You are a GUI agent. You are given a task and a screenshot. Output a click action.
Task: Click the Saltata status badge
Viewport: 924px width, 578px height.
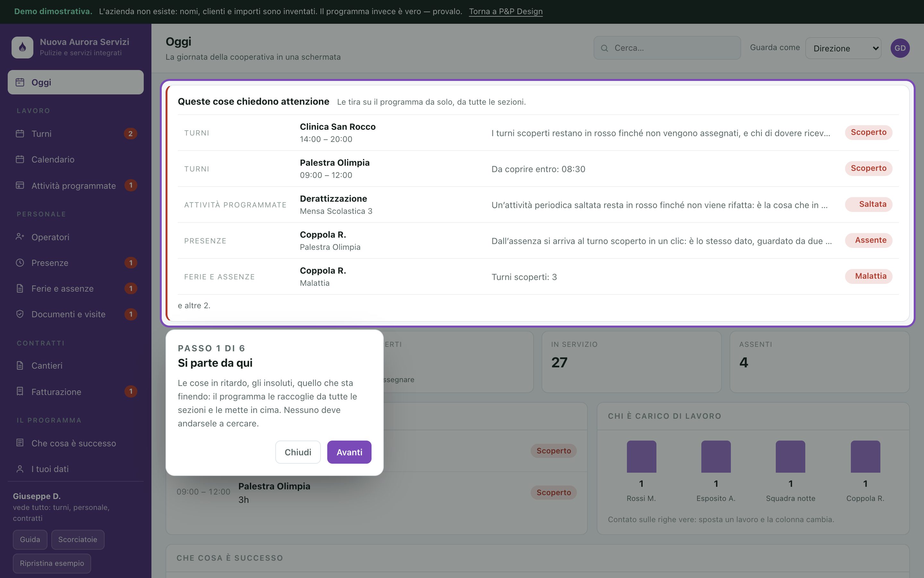pos(868,204)
